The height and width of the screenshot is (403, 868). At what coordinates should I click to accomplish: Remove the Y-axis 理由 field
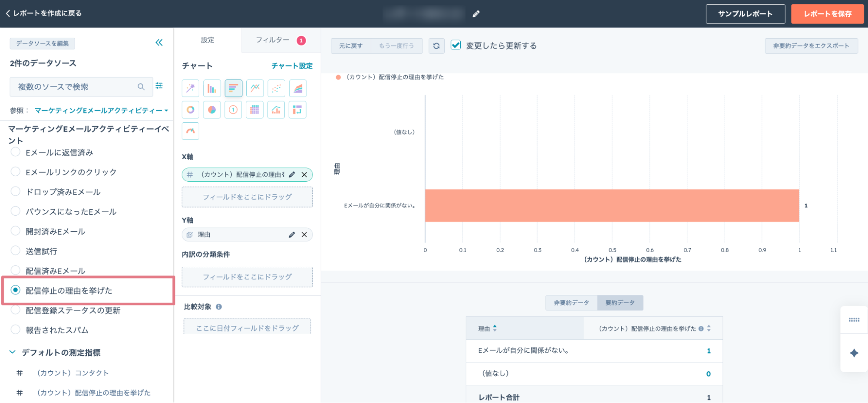point(304,235)
